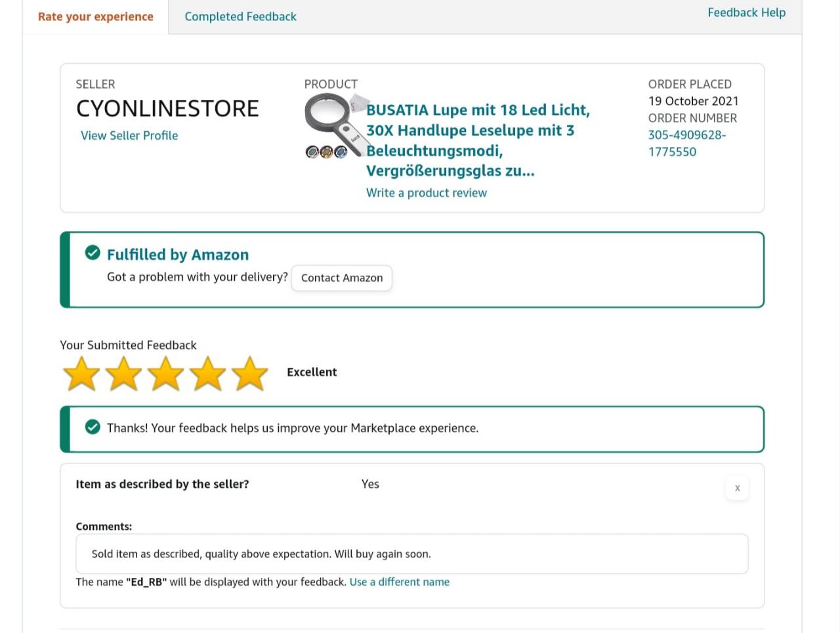Click the ORDER PLACED label

(x=690, y=84)
